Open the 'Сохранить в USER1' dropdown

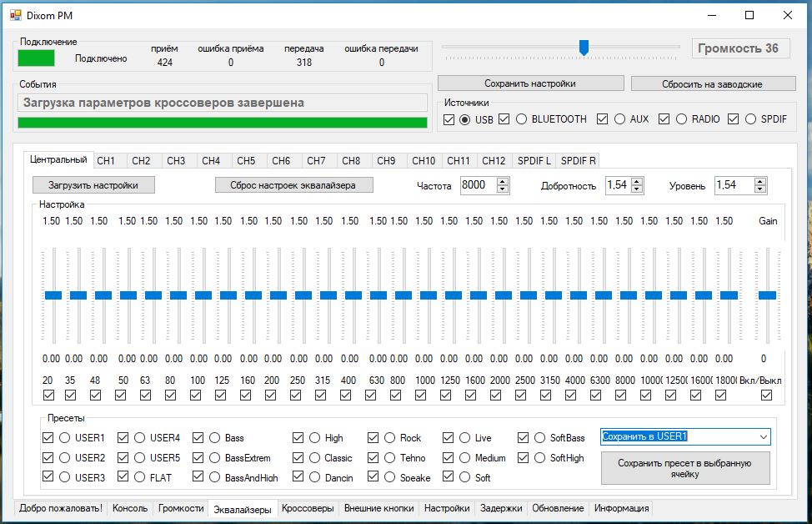coord(762,436)
